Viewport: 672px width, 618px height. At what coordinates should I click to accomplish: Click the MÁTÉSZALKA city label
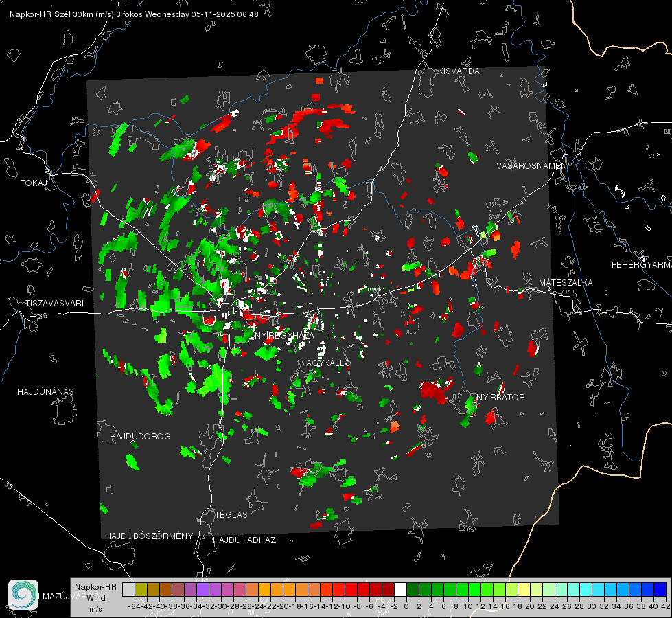[x=566, y=283]
